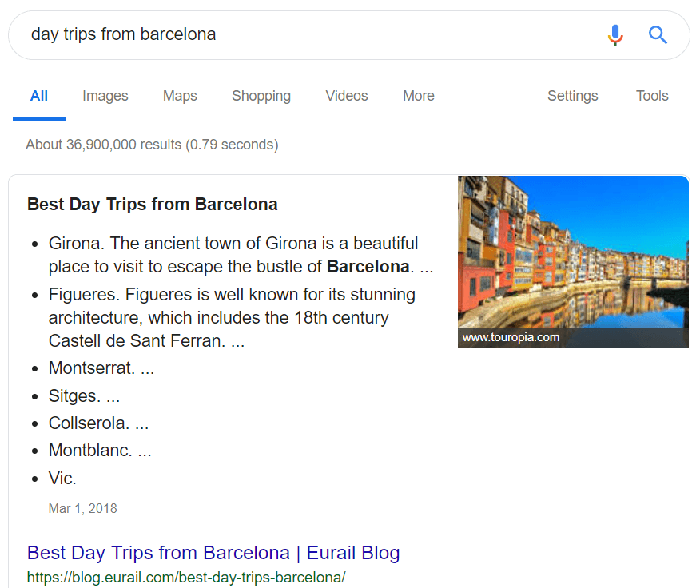The width and height of the screenshot is (700, 588).
Task: Focus the search box containing 'day trips from barcelona'
Action: 304,35
